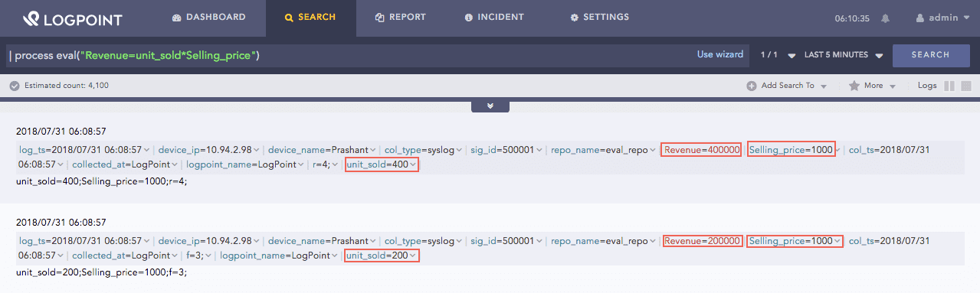Viewport: 980px width, 293px height.
Task: Open sig_id=500001 dropdown in first log
Action: [x=539, y=151]
